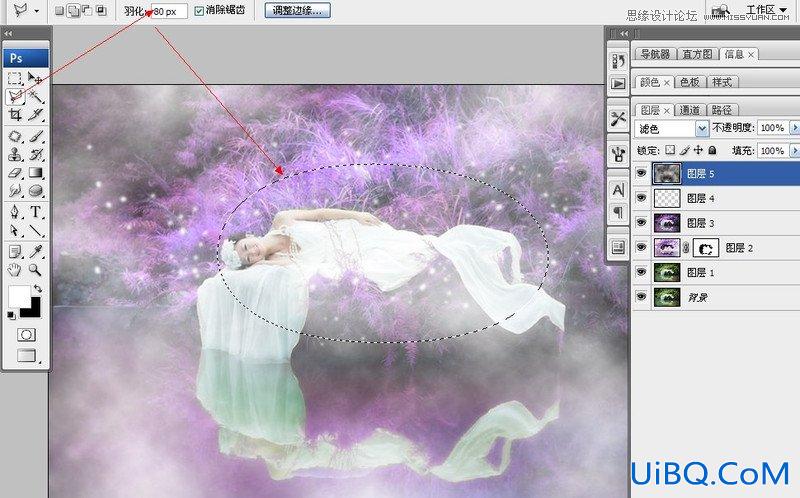The height and width of the screenshot is (498, 800).
Task: Open the Character panel icon
Action: click(x=618, y=190)
